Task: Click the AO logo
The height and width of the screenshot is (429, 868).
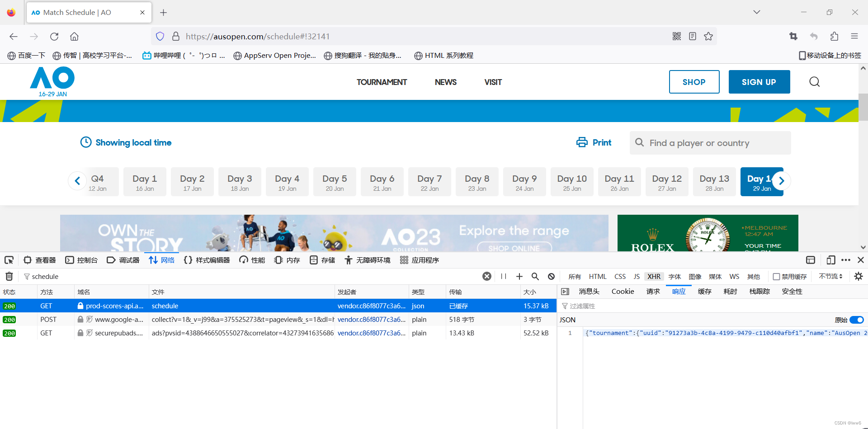Action: point(52,82)
